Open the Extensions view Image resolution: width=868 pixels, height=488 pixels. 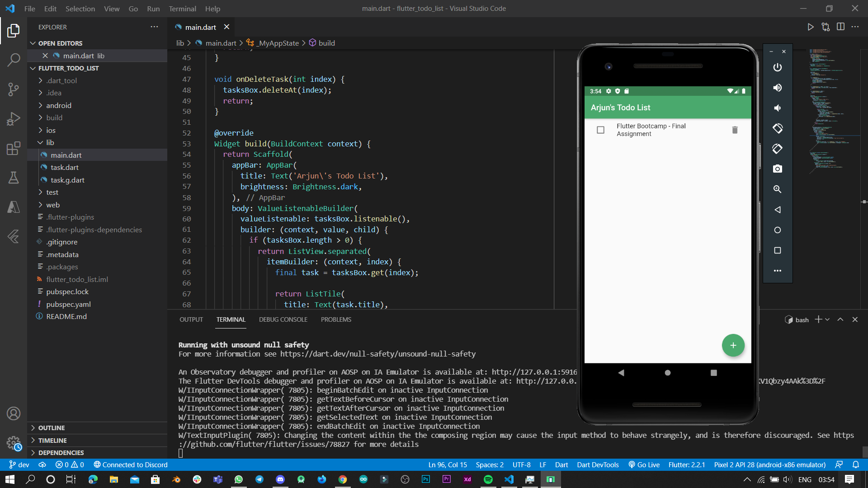point(14,148)
